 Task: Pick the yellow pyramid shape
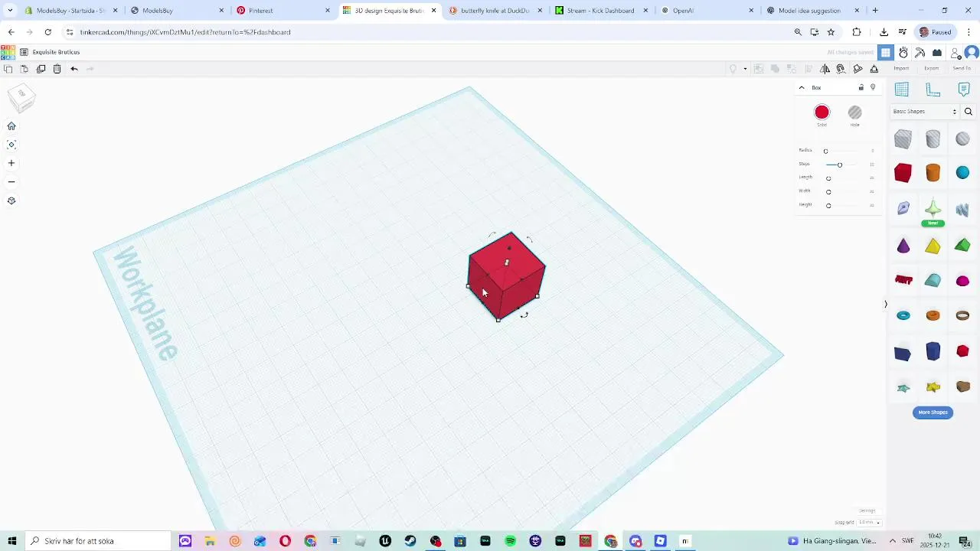(x=933, y=246)
